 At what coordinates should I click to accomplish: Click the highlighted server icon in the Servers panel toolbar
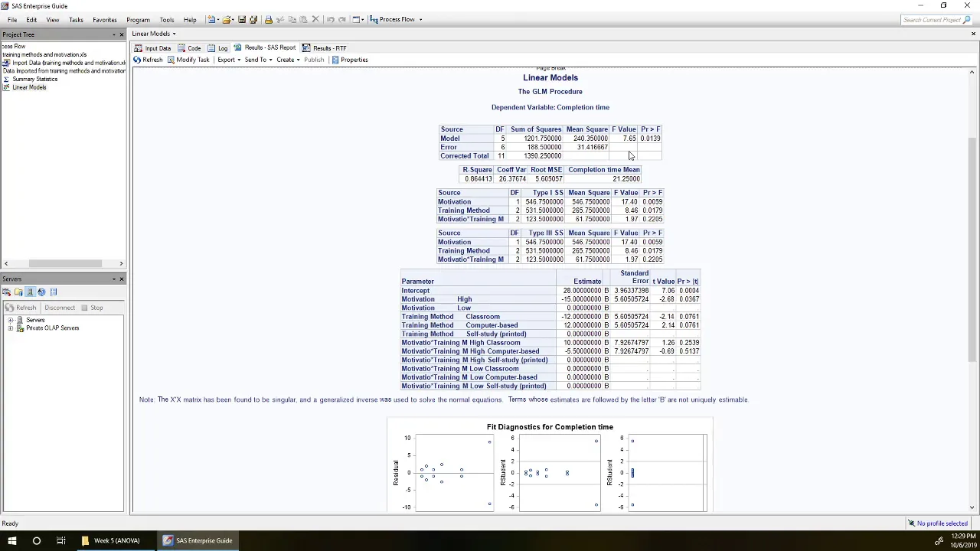tap(30, 292)
